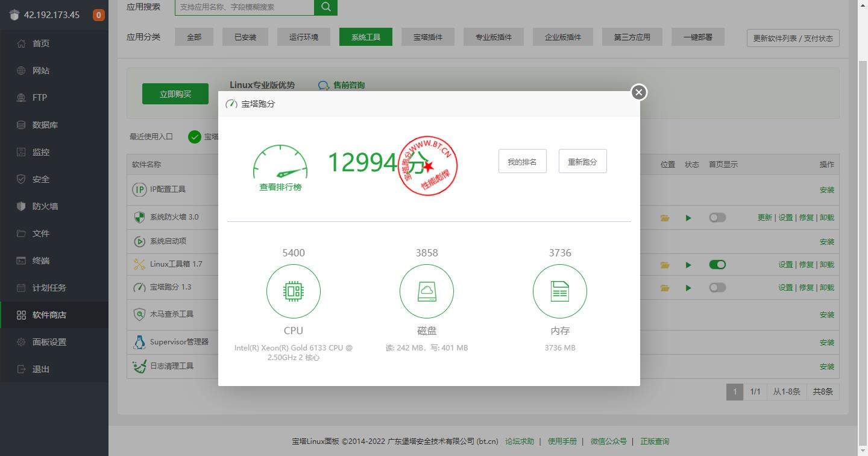The image size is (868, 456).
Task: Click the disk (磁盘) cloud icon
Action: click(x=427, y=291)
